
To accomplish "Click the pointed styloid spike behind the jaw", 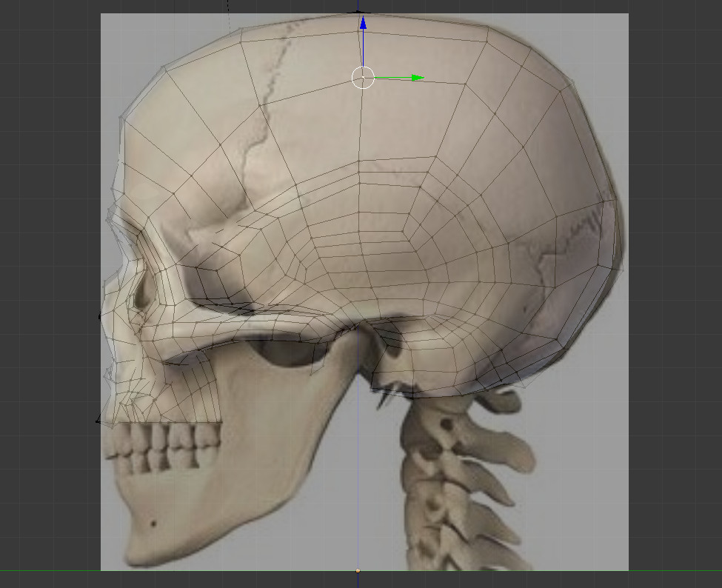I will [384, 398].
